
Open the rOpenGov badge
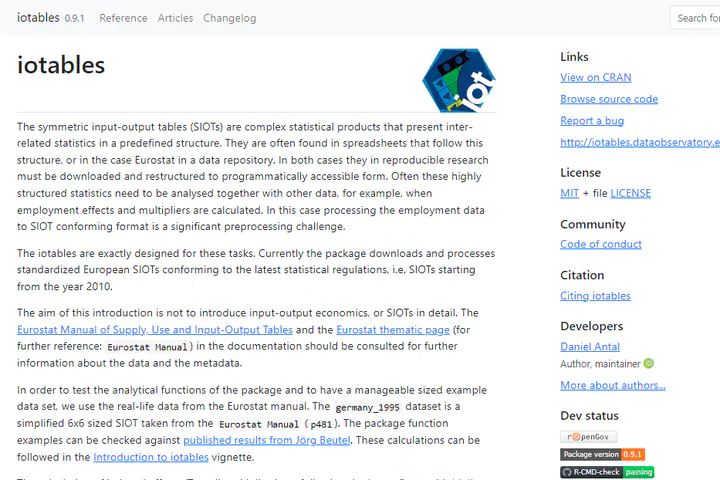pos(589,436)
